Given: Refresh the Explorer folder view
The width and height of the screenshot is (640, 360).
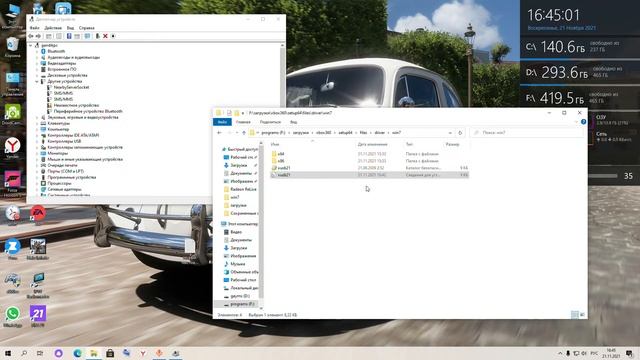Looking at the screenshot, I should tap(460, 133).
